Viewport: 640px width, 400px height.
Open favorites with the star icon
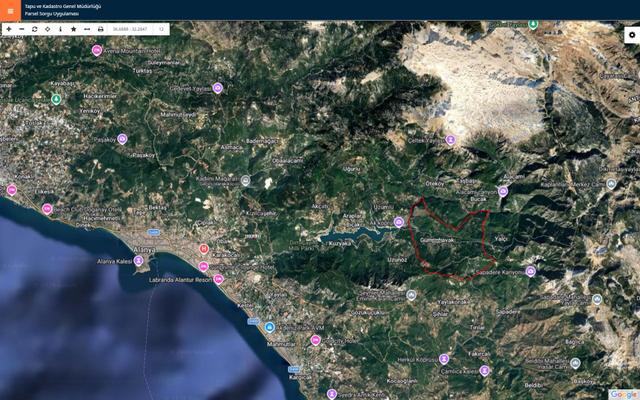[73, 29]
